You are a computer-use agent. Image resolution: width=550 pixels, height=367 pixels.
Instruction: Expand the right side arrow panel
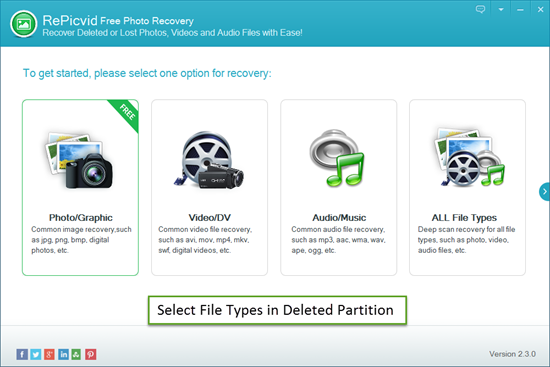tap(544, 192)
